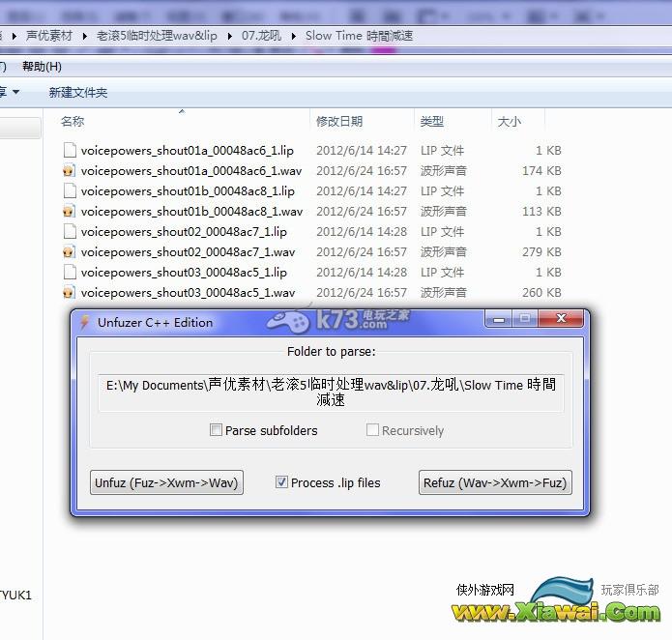The height and width of the screenshot is (640, 672).
Task: Expand arrow after 07.龙吼 breadcrumb
Action: (x=294, y=36)
